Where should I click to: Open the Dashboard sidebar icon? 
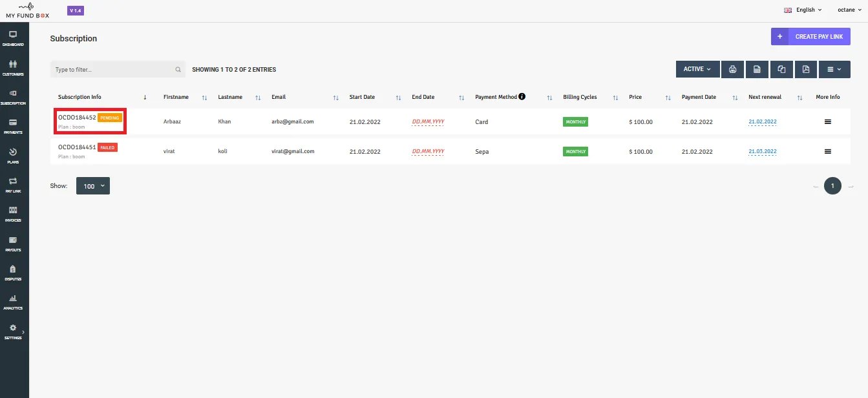coord(13,38)
